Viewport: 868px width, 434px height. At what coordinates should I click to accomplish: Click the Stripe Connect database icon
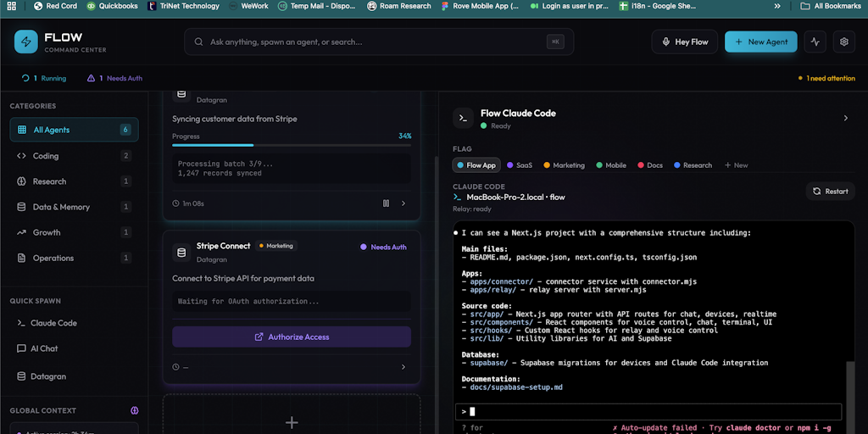coord(181,253)
